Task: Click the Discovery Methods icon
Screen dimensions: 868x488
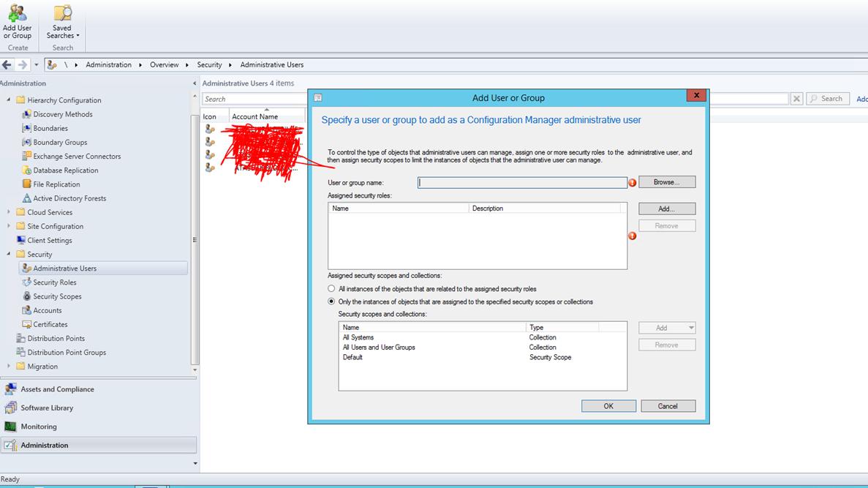Action: (x=26, y=114)
